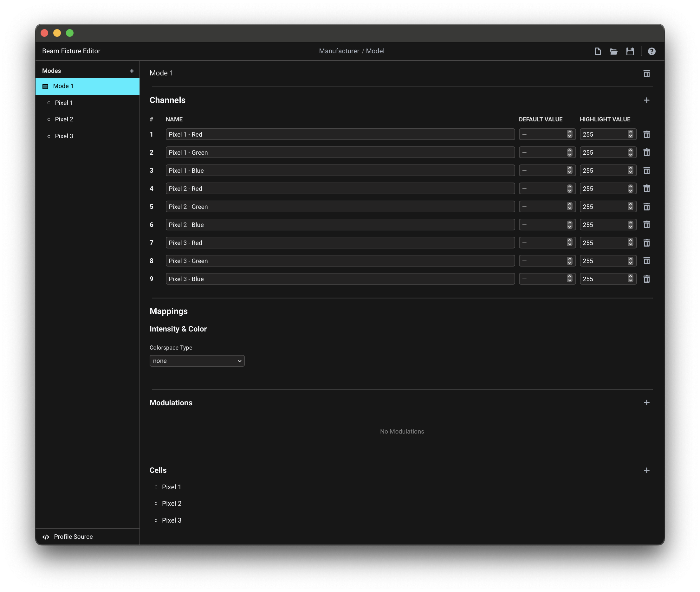700x592 pixels.
Task: Click the Manufacturer / Model title
Action: (352, 51)
